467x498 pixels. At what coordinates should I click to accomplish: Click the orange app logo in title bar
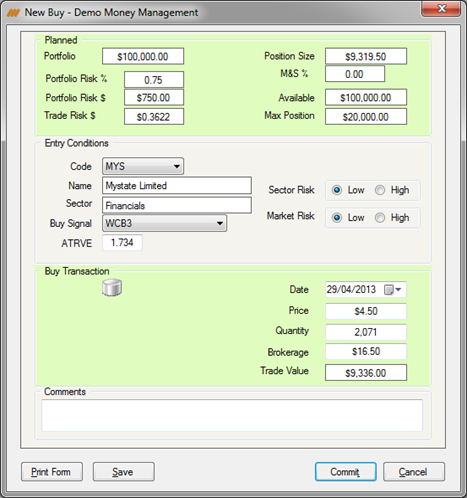(x=13, y=13)
